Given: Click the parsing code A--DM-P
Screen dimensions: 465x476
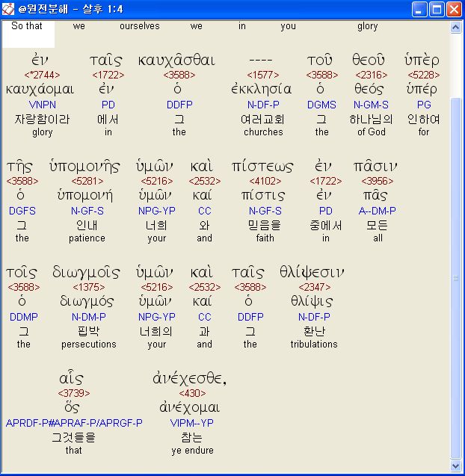Looking at the screenshot, I should [378, 211].
